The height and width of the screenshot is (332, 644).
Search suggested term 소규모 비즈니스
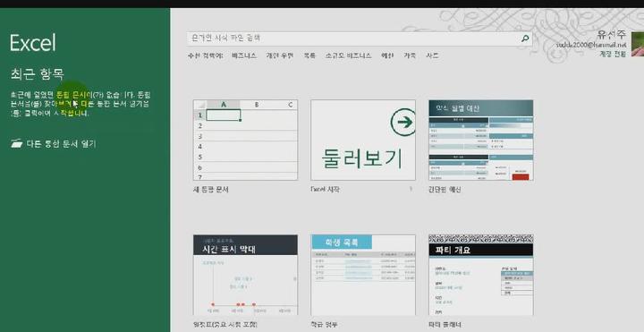click(348, 55)
